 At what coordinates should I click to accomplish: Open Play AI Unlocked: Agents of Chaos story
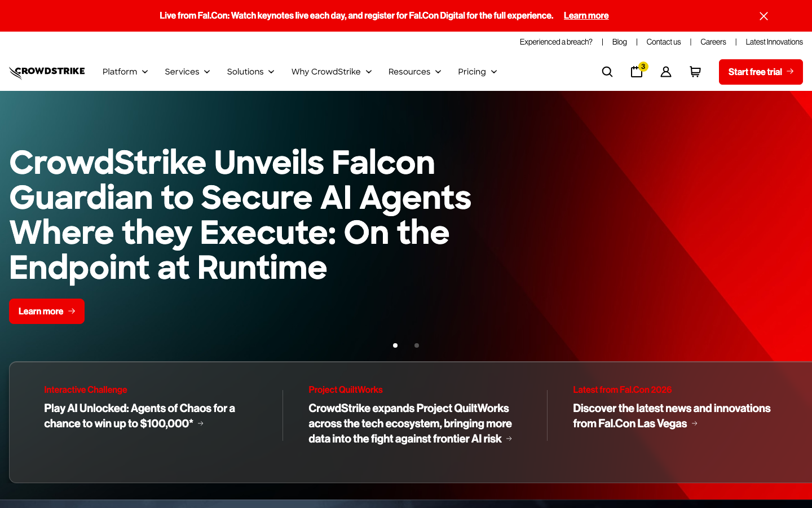[139, 416]
